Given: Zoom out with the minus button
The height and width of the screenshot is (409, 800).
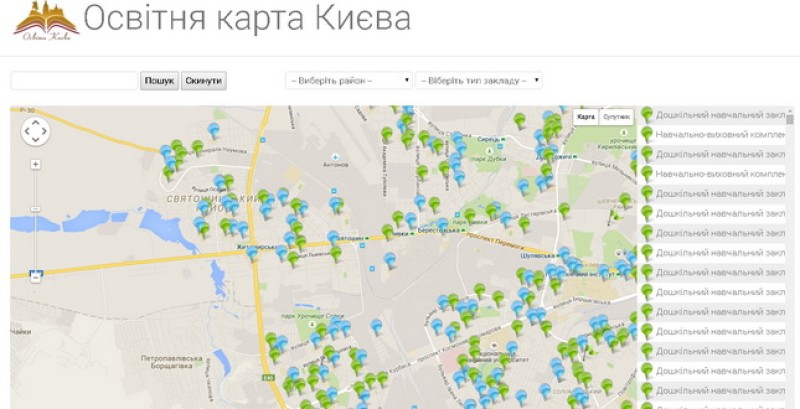Looking at the screenshot, I should tap(35, 278).
